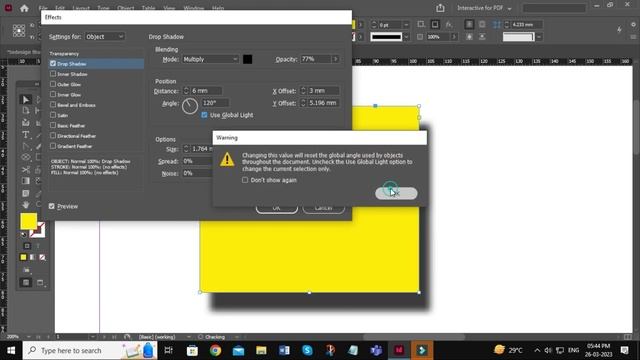The image size is (640, 360).
Task: Click the Apply Color button in toolbox
Action: click(23, 257)
